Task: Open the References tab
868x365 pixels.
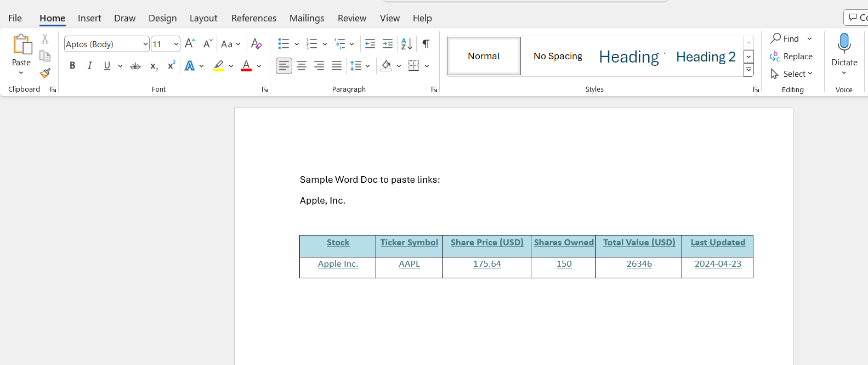Action: tap(254, 18)
